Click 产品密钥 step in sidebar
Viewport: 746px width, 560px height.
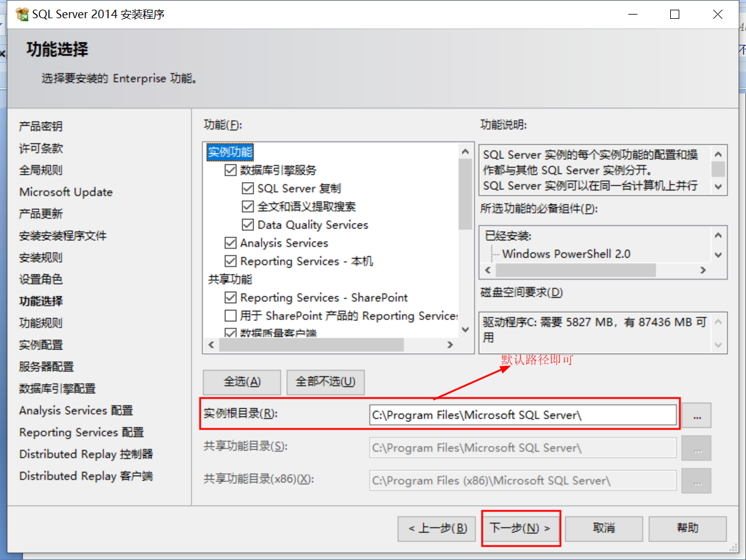tap(41, 127)
